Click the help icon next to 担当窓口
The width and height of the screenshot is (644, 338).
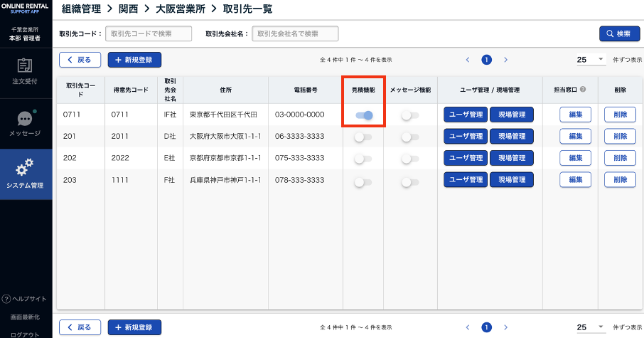(583, 90)
